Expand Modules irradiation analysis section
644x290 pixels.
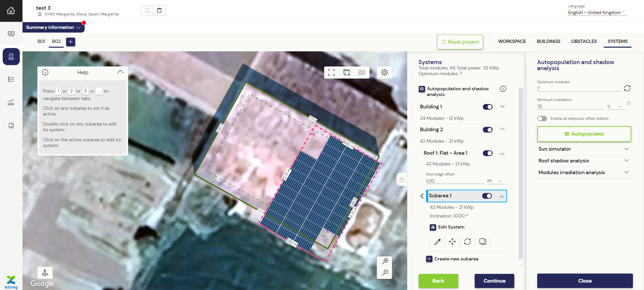point(584,173)
